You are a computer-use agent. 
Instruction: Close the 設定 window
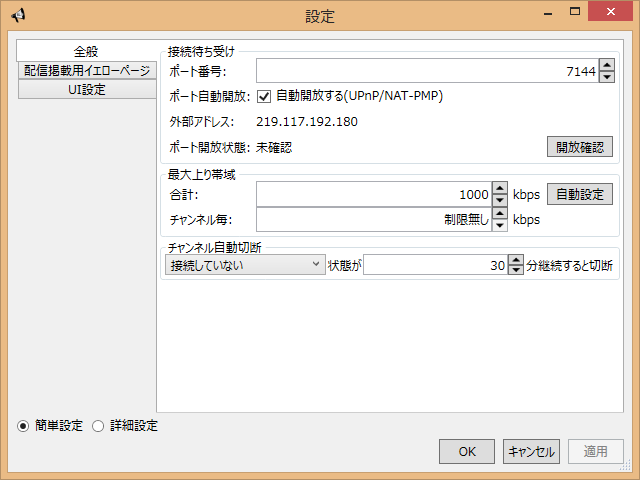(611, 11)
